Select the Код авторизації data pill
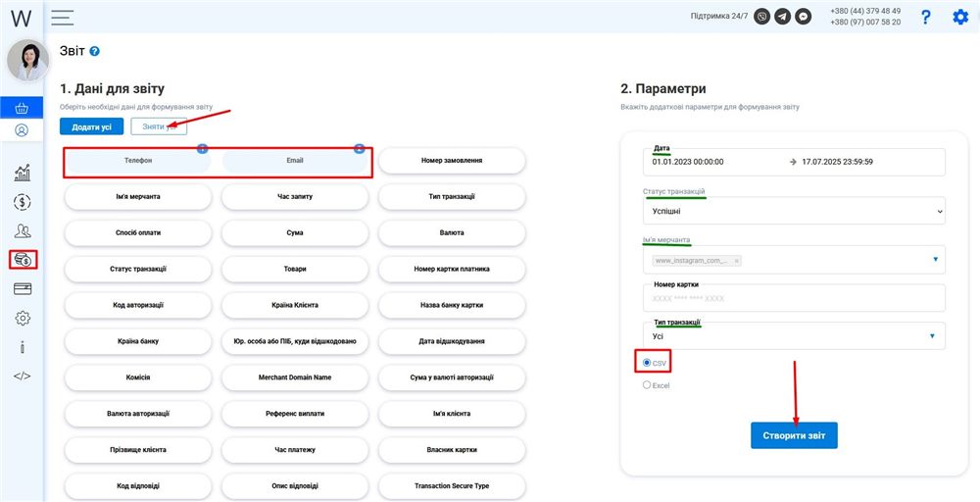The height and width of the screenshot is (502, 980). (138, 305)
